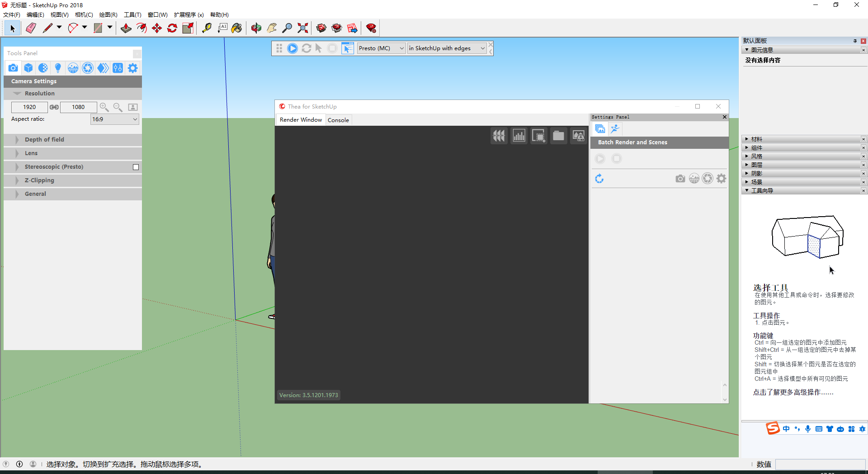868x474 pixels.
Task: Open the Animation runner tab in Settings Panel
Action: (615, 129)
